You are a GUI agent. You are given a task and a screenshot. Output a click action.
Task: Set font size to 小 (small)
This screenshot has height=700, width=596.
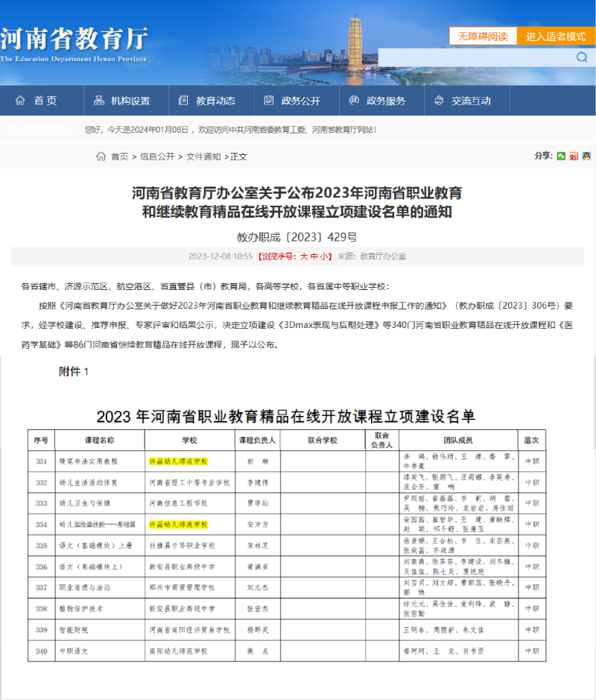click(324, 256)
